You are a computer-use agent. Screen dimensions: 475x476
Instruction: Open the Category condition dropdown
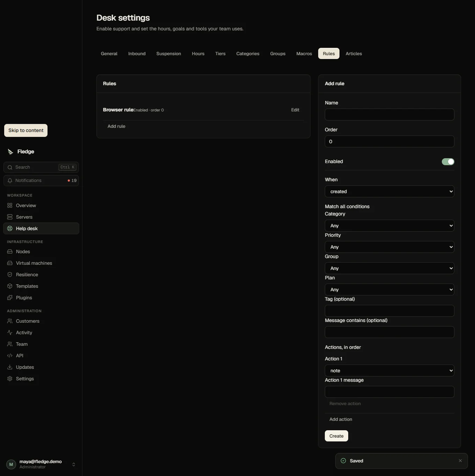coord(389,226)
